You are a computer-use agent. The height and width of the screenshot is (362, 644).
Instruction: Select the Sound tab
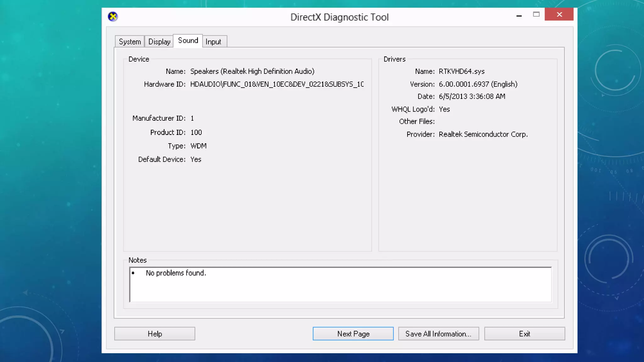click(x=188, y=41)
